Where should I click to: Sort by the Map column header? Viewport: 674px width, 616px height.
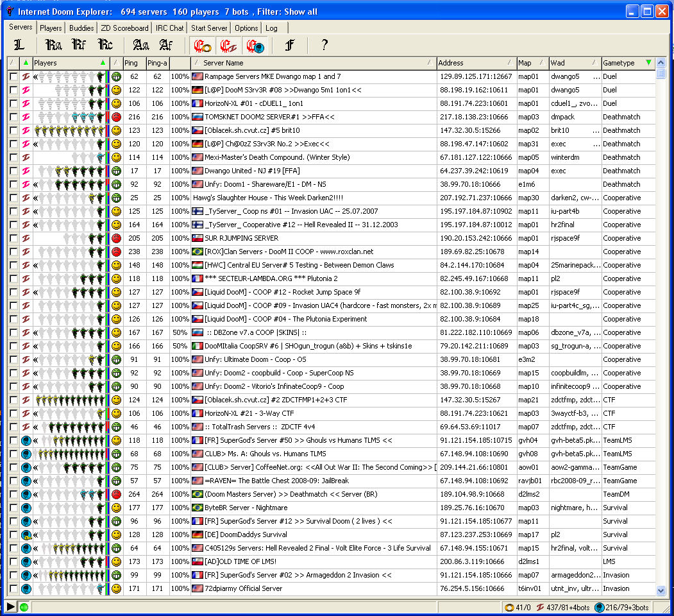[x=533, y=63]
